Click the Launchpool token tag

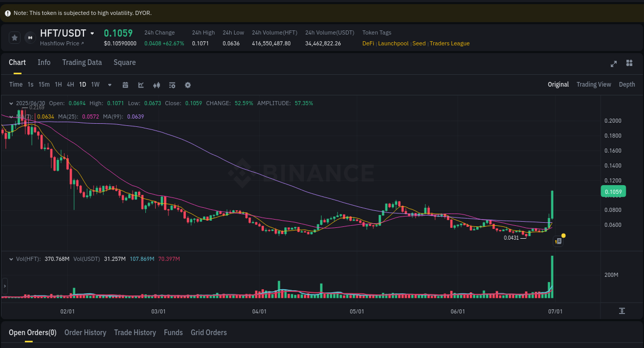pos(393,44)
